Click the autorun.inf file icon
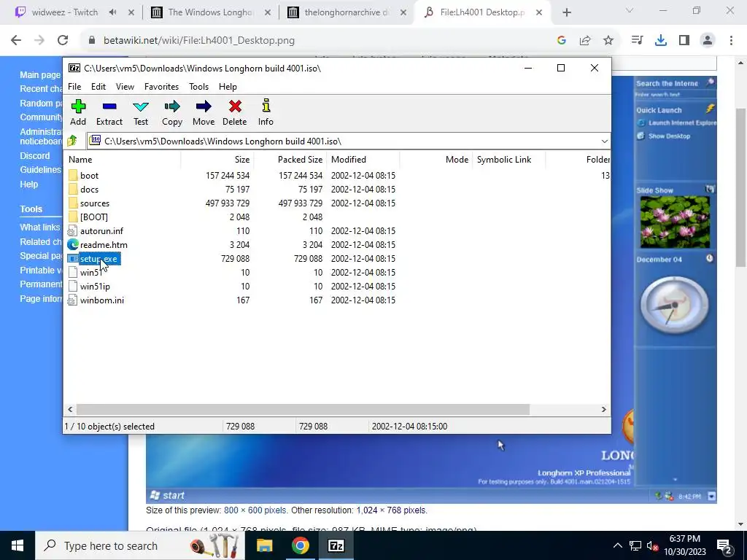This screenshot has height=560, width=747. (x=72, y=231)
